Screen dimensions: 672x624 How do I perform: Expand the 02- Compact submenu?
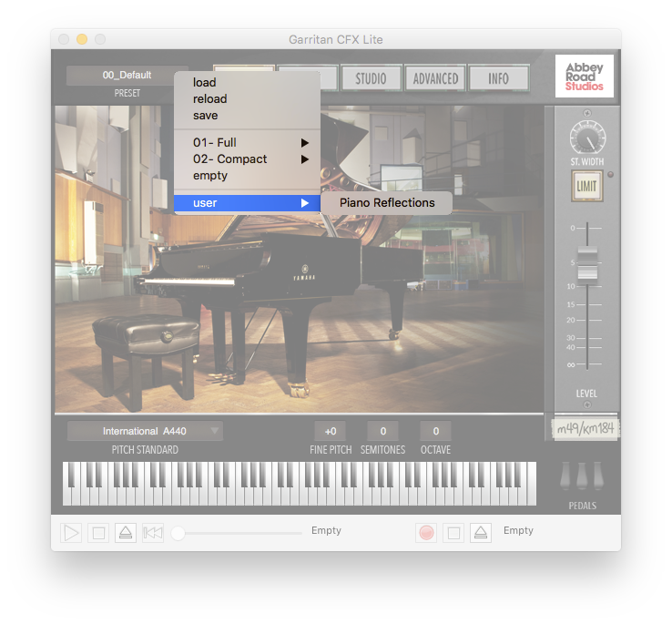247,159
